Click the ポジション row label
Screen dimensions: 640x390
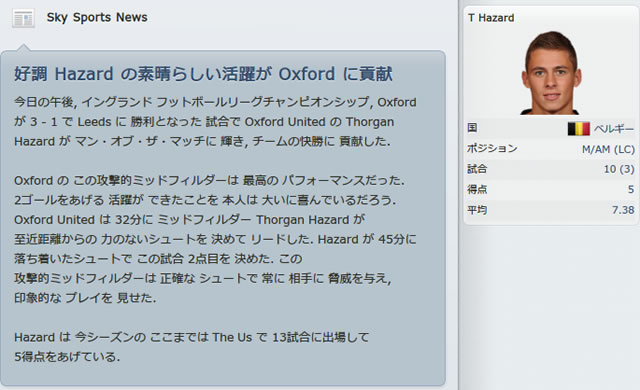pos(492,148)
